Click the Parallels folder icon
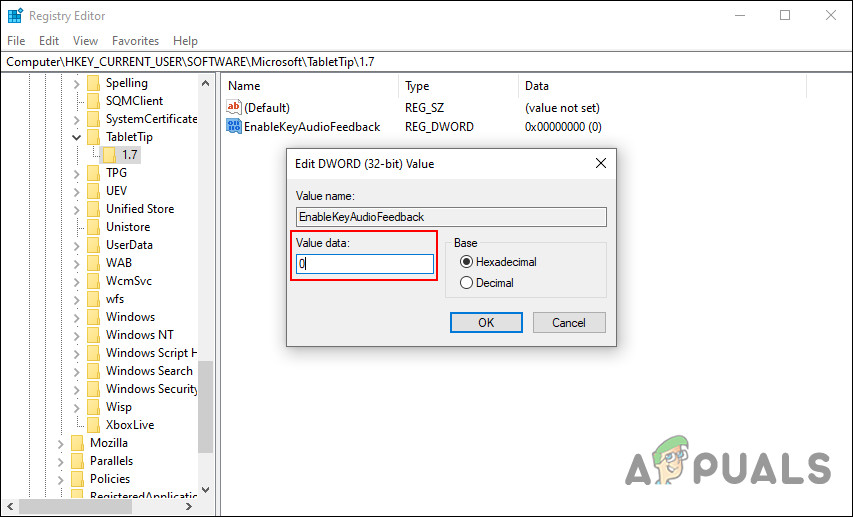This screenshot has width=853, height=517. [78, 460]
